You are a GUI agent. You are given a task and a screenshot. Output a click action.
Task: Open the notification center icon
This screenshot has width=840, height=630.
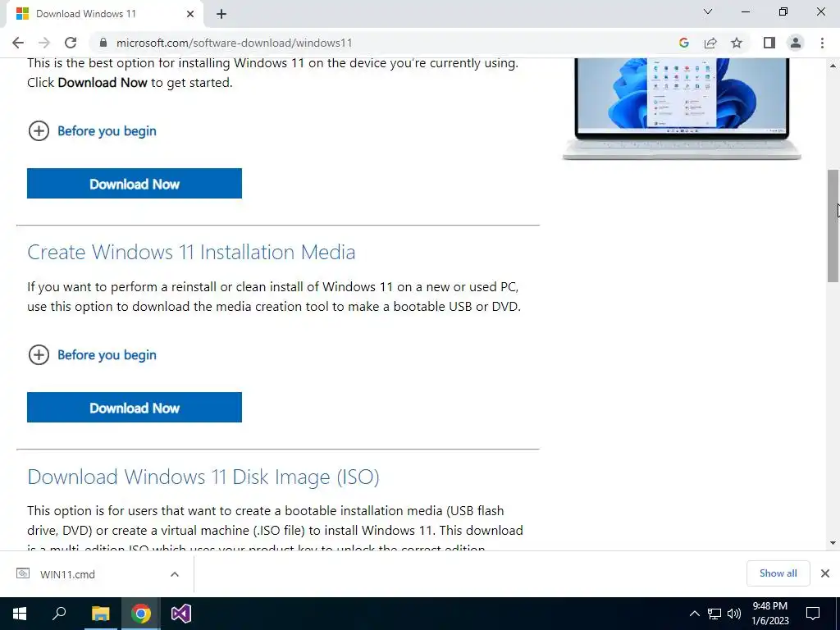[813, 614]
